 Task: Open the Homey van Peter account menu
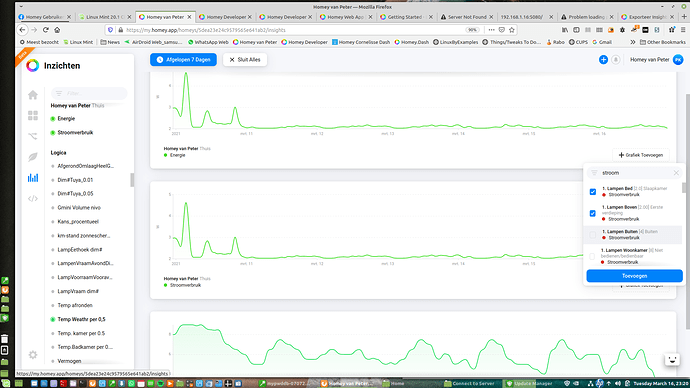pos(650,59)
